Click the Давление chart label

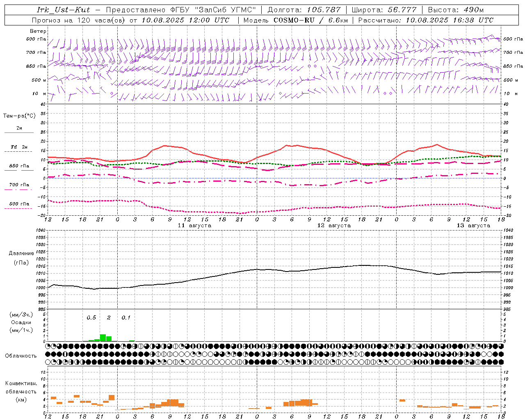[21, 253]
